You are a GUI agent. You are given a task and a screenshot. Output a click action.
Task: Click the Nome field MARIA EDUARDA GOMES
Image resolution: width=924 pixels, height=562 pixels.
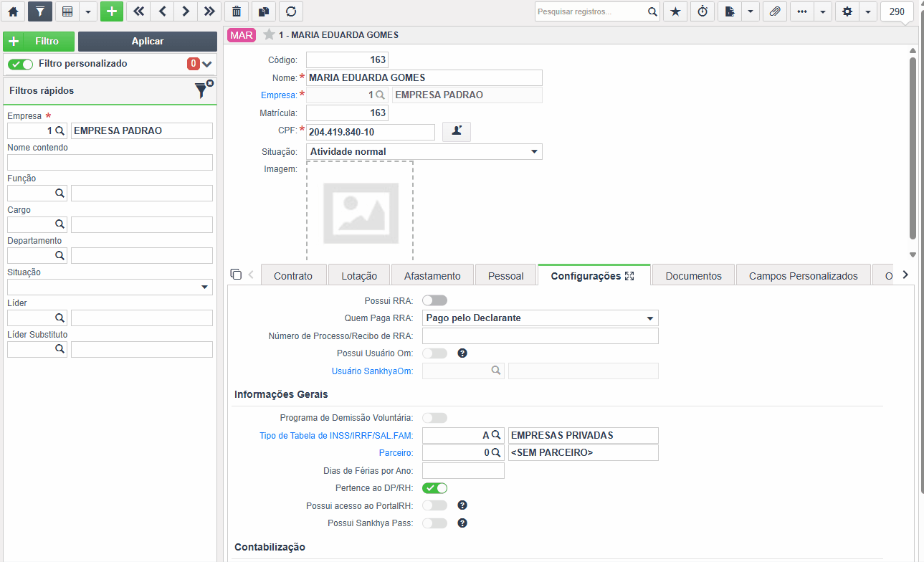pyautogui.click(x=424, y=77)
